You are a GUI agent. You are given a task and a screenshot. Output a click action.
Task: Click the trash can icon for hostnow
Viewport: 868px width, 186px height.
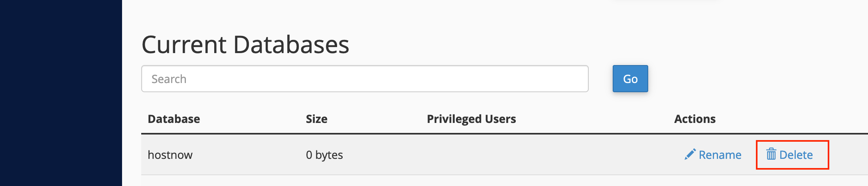pyautogui.click(x=771, y=154)
